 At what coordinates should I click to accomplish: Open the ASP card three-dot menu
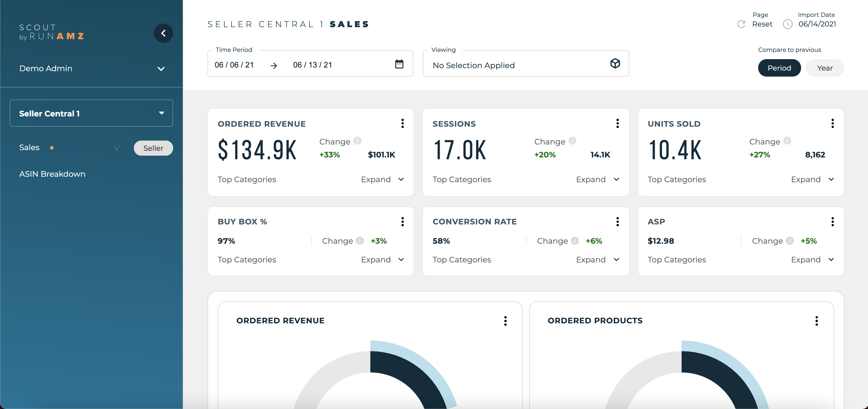(832, 222)
